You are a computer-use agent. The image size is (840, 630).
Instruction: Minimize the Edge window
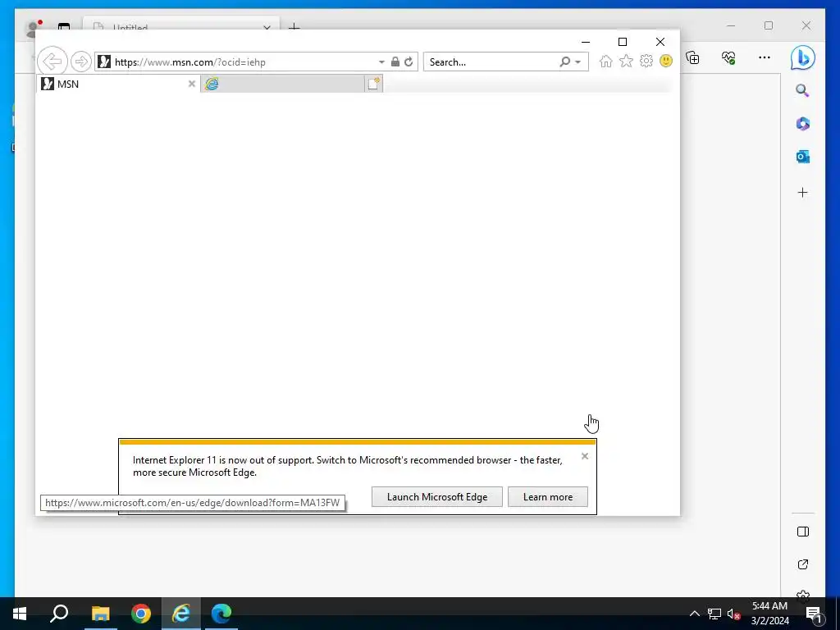tap(731, 25)
